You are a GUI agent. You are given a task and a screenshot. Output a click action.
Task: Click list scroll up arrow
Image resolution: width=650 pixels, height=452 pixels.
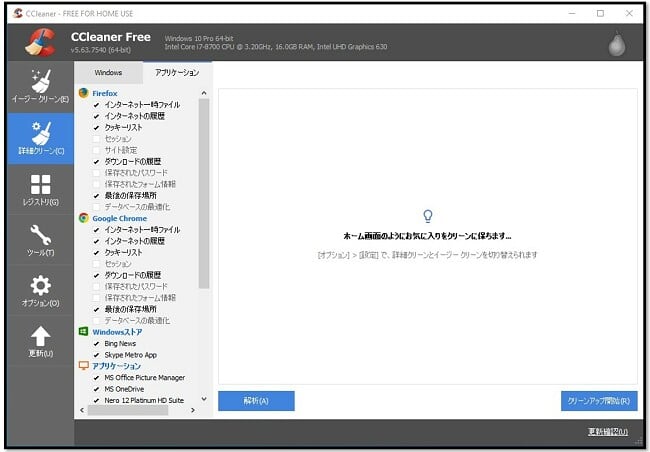(x=204, y=93)
